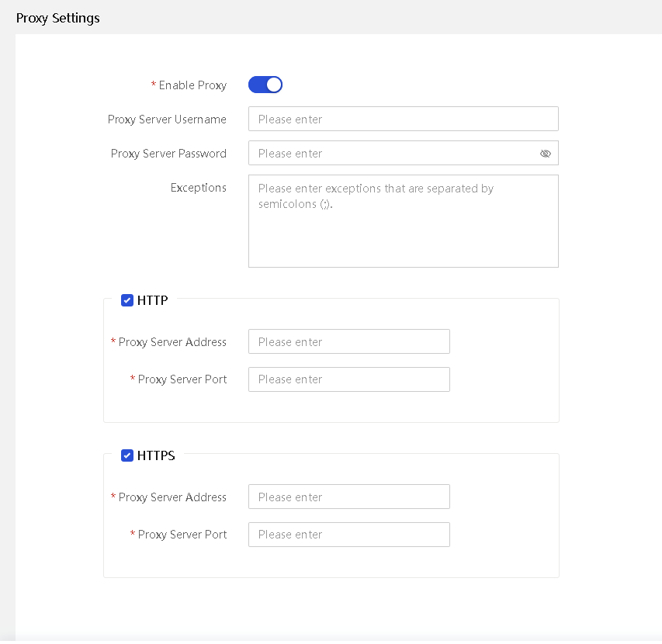Click the Proxy Settings page title
Image resolution: width=662 pixels, height=644 pixels.
pyautogui.click(x=58, y=18)
